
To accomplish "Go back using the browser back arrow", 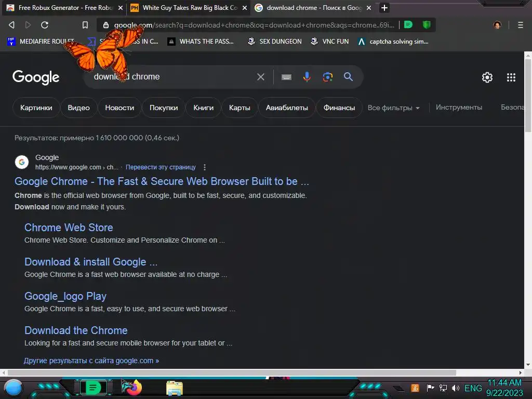I will coord(11,25).
